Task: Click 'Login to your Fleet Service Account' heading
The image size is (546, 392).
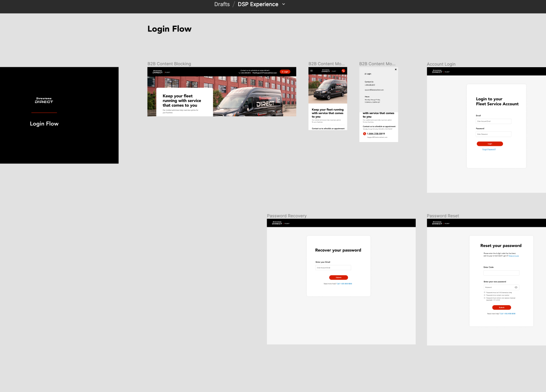Action: (x=497, y=101)
